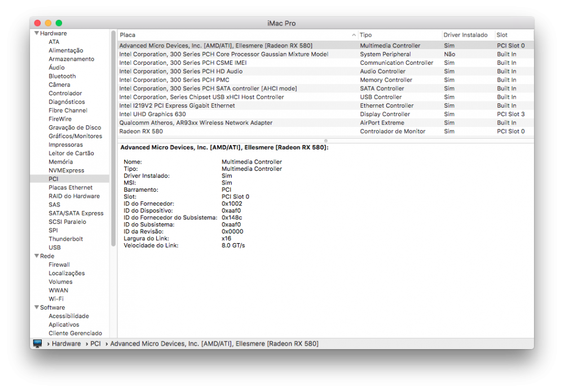The image size is (564, 392).
Task: Select the 300 Series PCH PMC row
Action: 325,80
